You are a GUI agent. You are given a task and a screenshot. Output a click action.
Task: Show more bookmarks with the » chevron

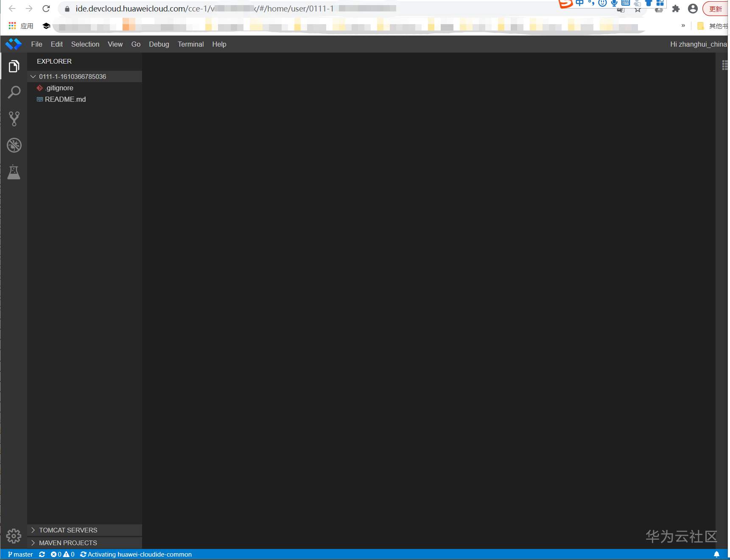pos(683,25)
